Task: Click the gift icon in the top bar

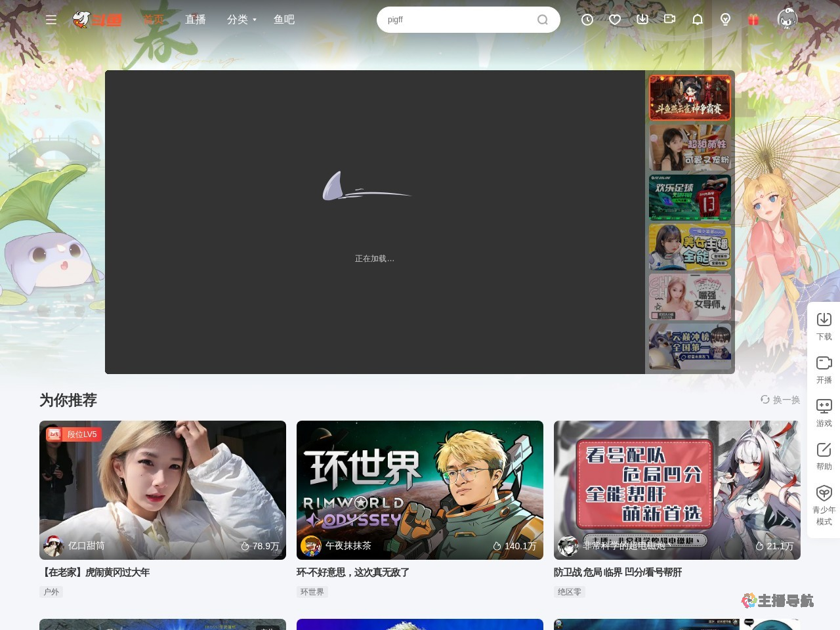Action: [753, 20]
